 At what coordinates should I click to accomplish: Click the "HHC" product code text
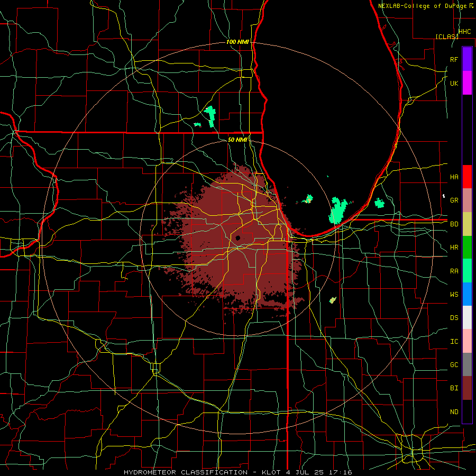(x=464, y=32)
